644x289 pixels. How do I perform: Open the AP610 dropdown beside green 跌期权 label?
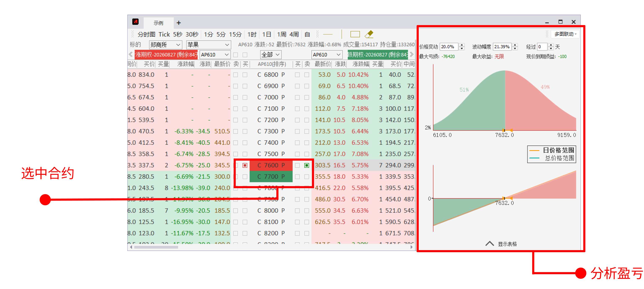[x=327, y=54]
